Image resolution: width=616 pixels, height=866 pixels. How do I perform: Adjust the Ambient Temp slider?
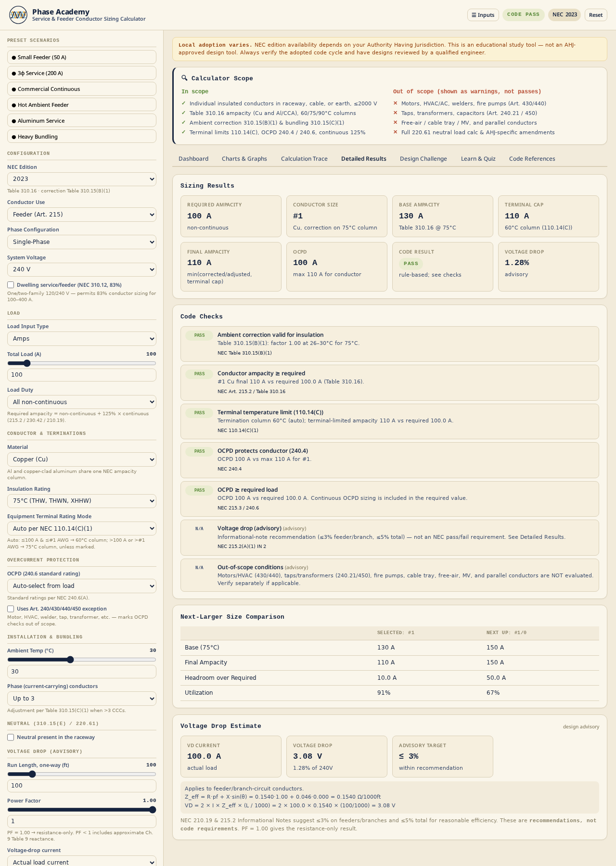[x=82, y=660]
